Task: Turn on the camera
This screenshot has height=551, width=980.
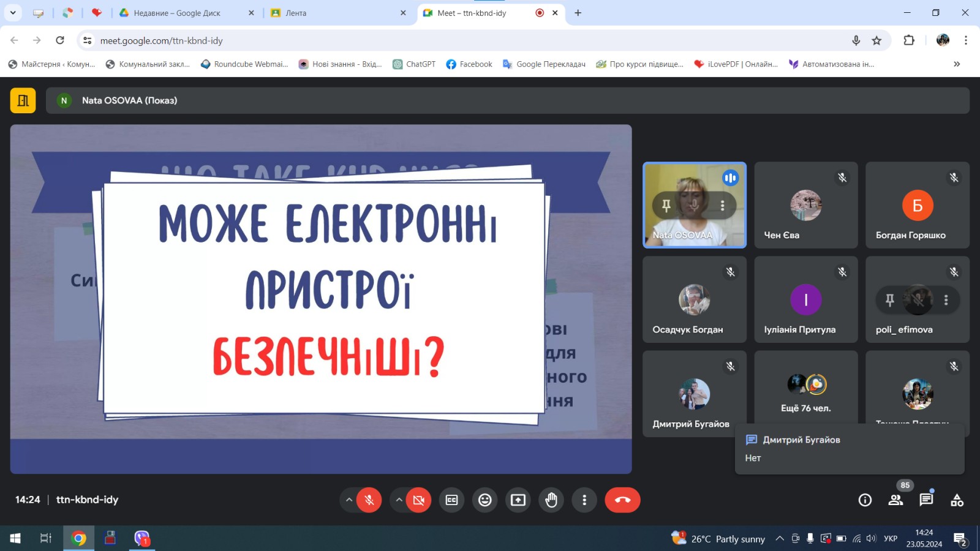Action: (x=419, y=500)
